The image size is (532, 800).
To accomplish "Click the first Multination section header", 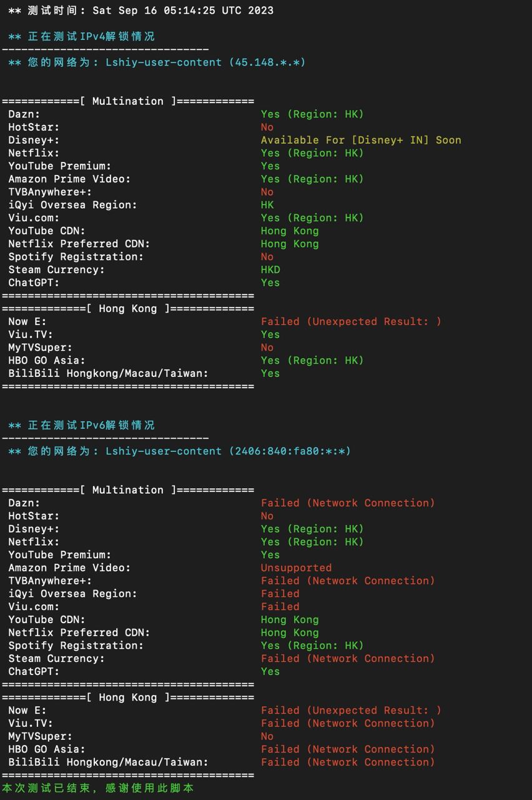I will pos(128,101).
